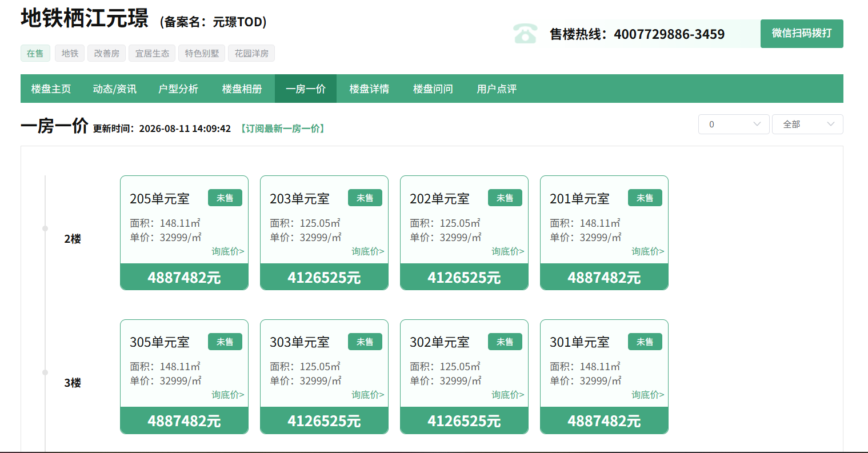The height and width of the screenshot is (453, 868).
Task: Expand the 全部 filter dropdown
Action: (807, 125)
